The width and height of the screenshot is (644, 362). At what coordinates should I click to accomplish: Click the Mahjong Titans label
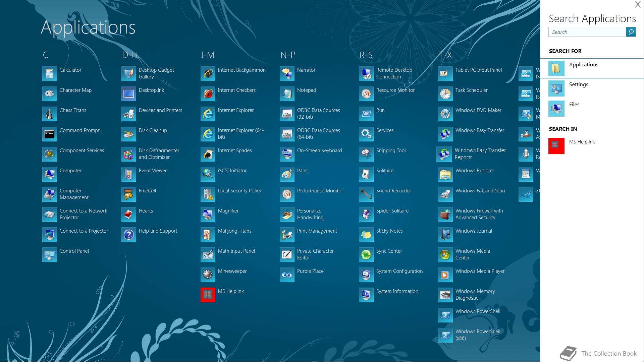point(234,231)
